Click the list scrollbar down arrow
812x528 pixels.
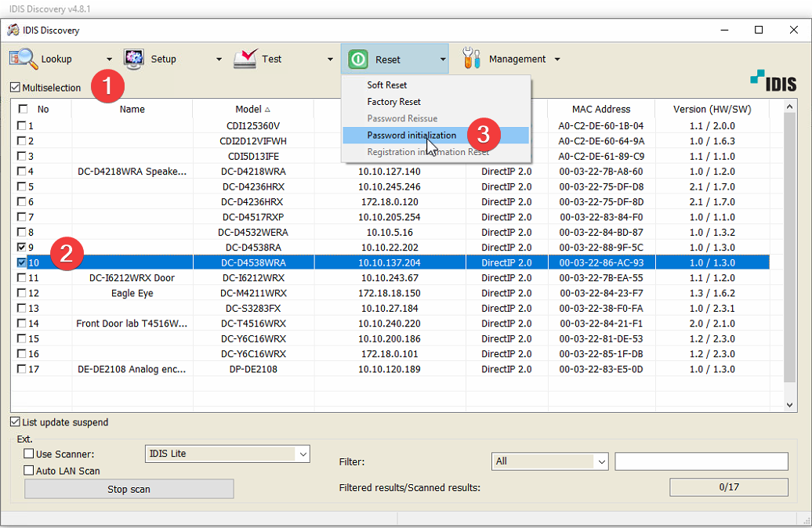tap(789, 405)
